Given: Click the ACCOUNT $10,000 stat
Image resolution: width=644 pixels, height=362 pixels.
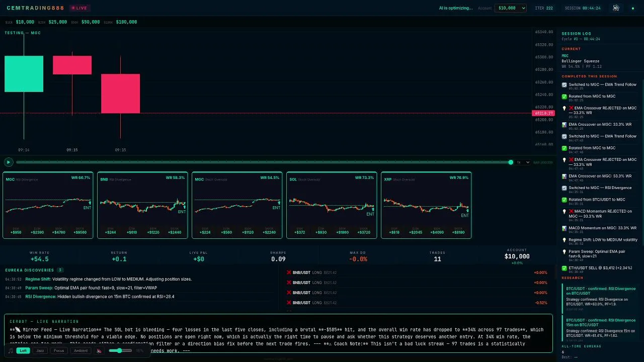Looking at the screenshot, I should click(517, 255).
